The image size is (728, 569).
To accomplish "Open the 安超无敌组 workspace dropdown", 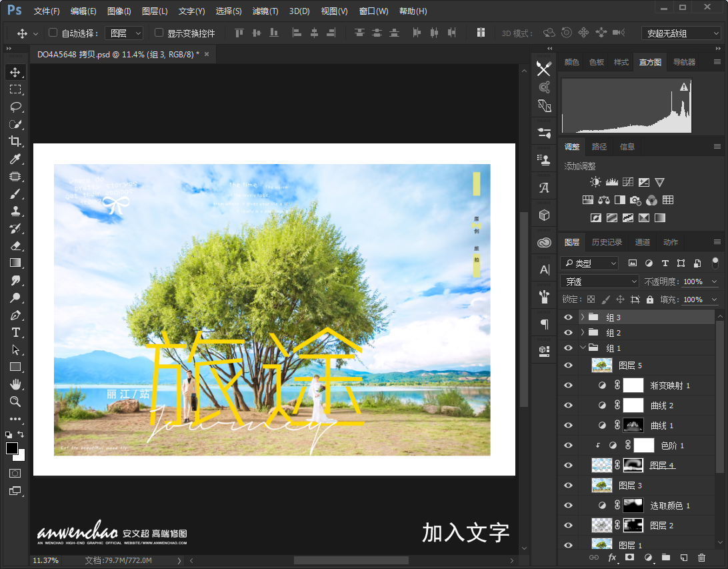I will pyautogui.click(x=681, y=33).
